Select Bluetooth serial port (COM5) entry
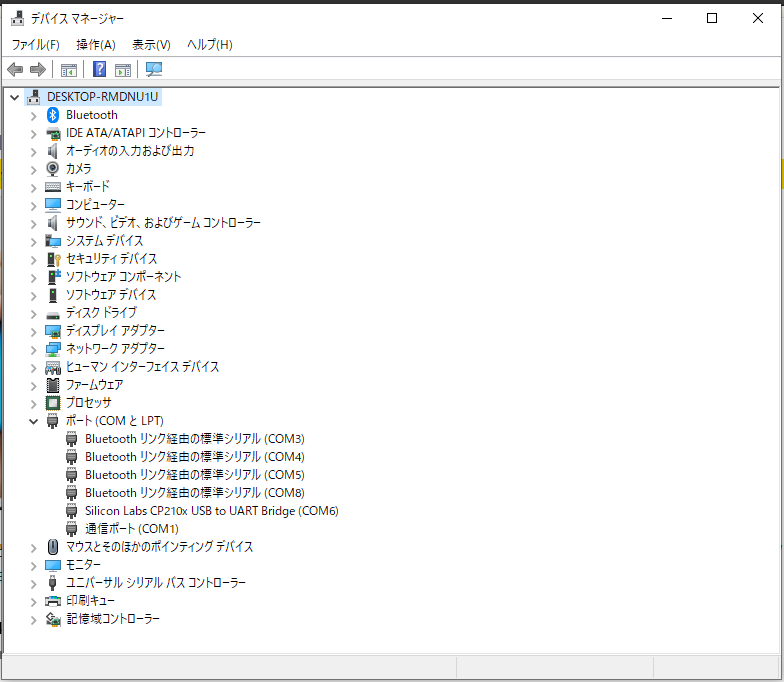 (194, 475)
